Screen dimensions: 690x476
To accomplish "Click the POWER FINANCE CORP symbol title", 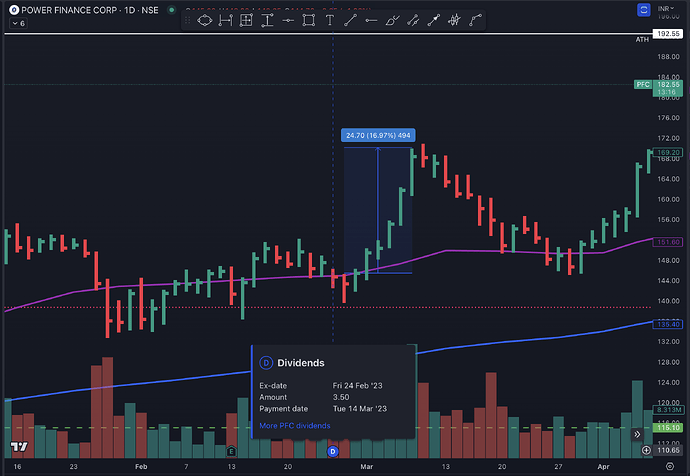I will [90, 10].
